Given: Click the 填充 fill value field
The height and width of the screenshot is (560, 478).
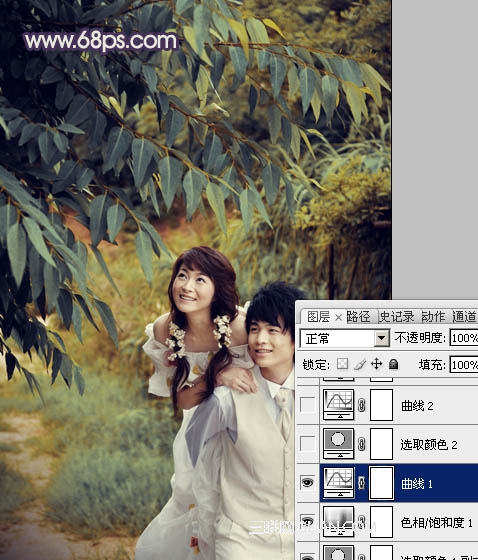Looking at the screenshot, I should 464,365.
